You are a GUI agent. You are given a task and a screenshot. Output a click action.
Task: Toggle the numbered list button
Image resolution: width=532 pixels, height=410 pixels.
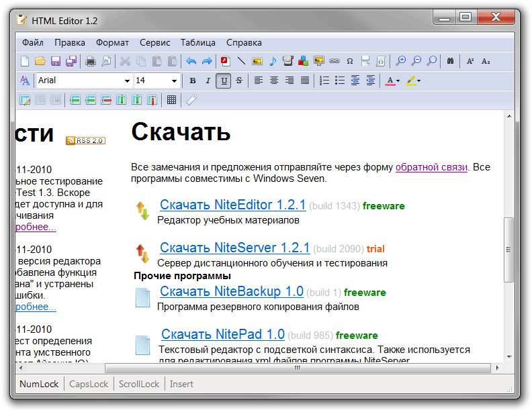(324, 81)
